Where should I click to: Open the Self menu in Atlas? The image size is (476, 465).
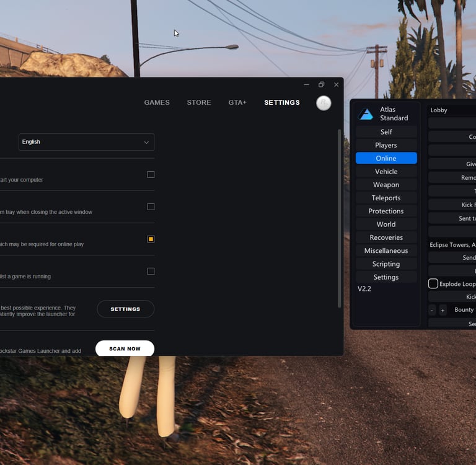[x=386, y=132]
